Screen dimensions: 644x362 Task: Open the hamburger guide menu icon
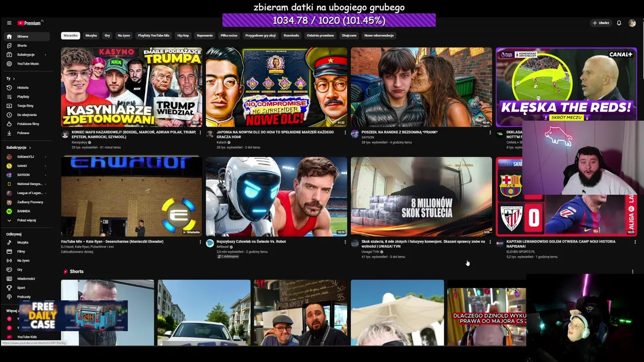tap(9, 23)
